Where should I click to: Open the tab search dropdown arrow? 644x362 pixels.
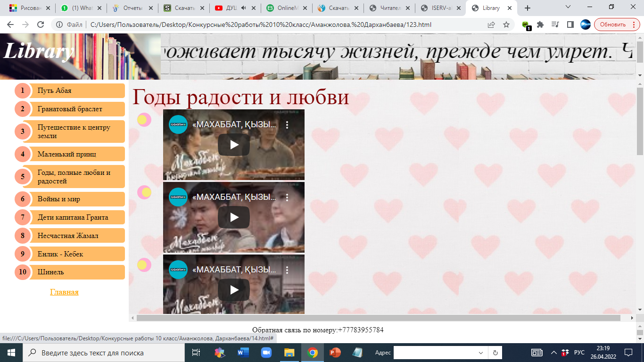[568, 7]
